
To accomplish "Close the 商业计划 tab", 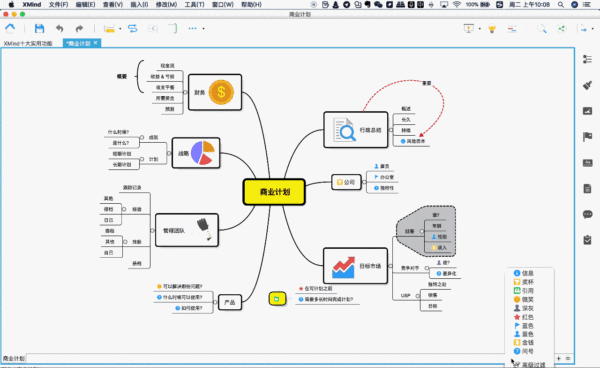I will [x=96, y=42].
